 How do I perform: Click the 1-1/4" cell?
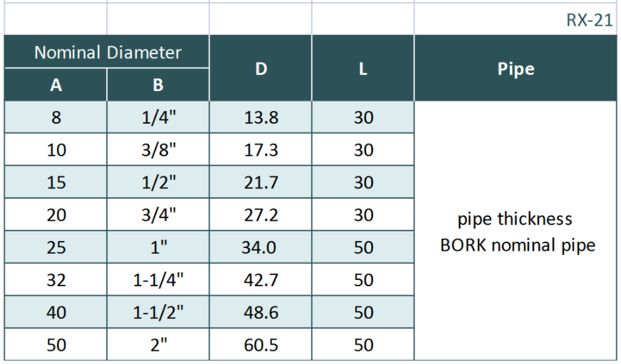pos(158,281)
